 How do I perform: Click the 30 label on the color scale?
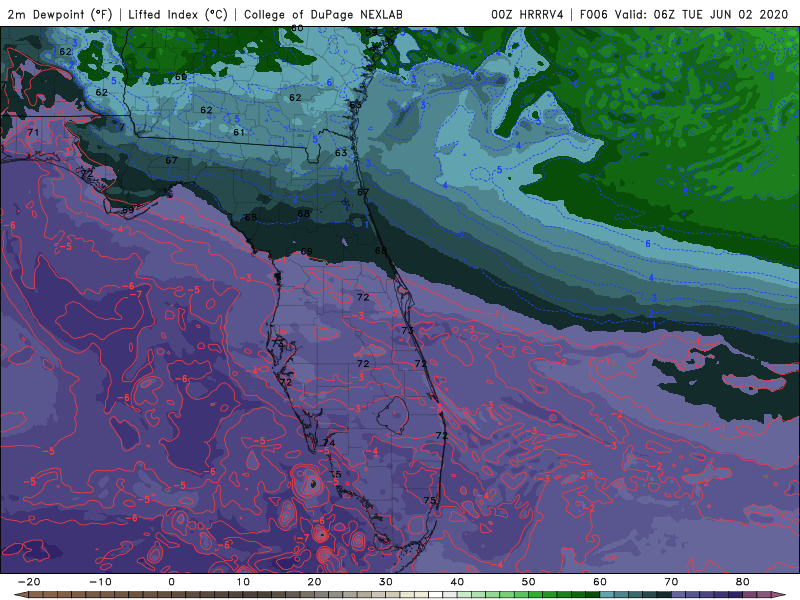pyautogui.click(x=386, y=582)
